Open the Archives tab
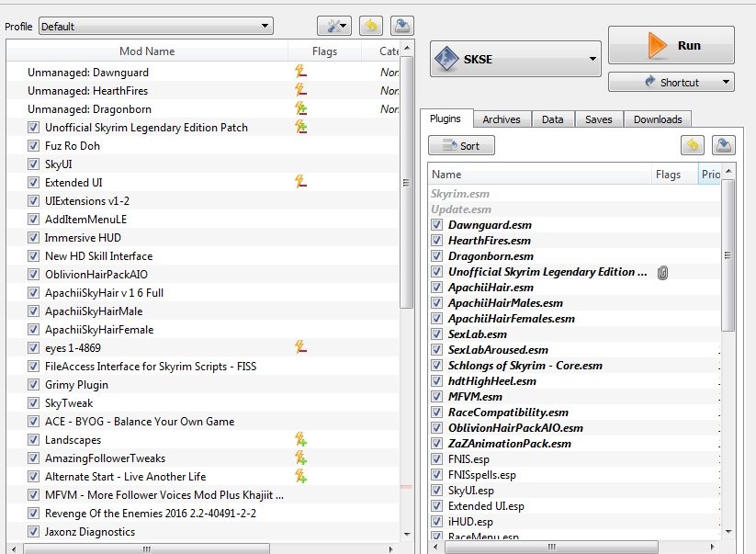Image resolution: width=756 pixels, height=554 pixels. coord(502,119)
